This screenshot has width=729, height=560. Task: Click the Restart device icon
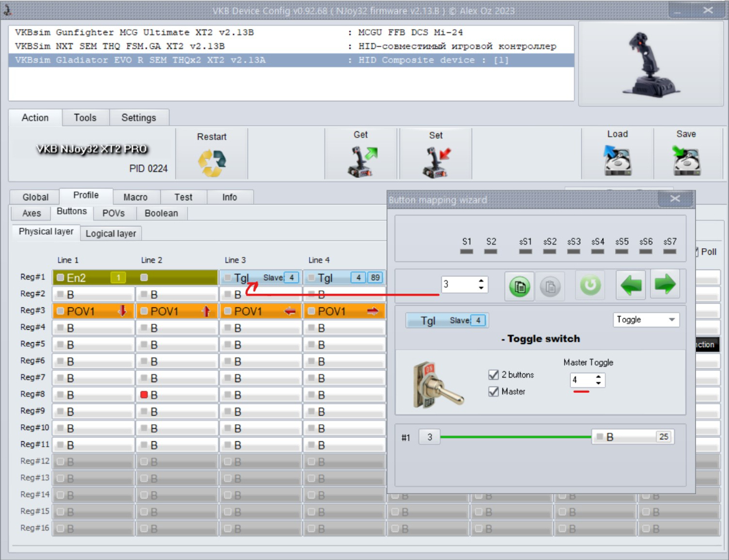coord(212,162)
